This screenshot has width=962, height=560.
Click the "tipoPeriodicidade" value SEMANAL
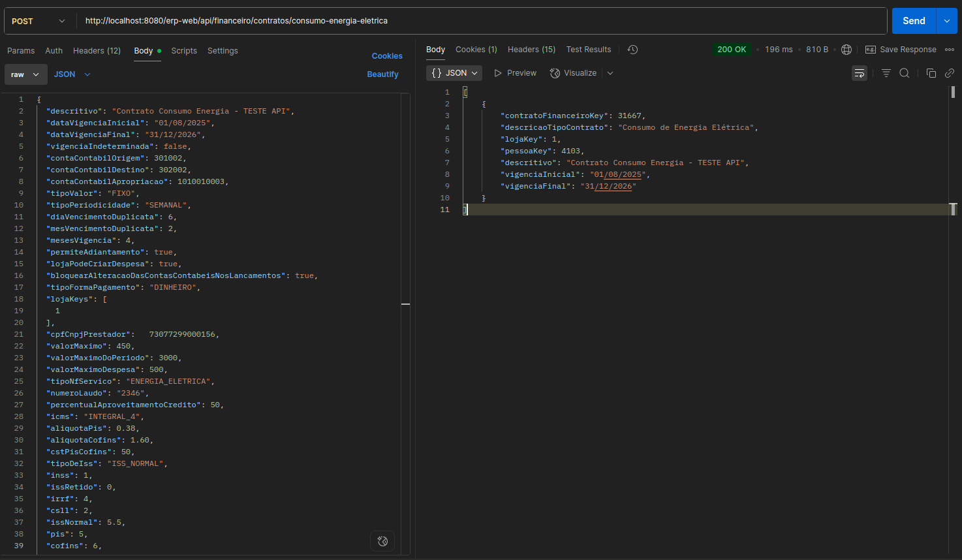(x=166, y=205)
